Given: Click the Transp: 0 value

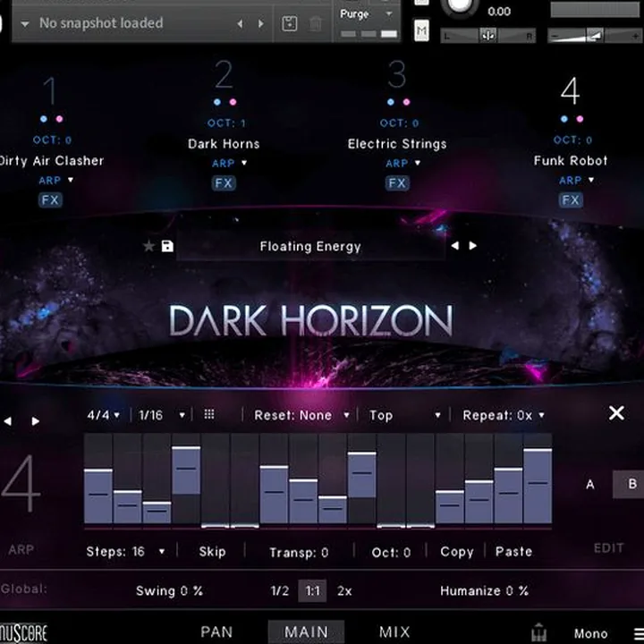Looking at the screenshot, I should [x=299, y=553].
